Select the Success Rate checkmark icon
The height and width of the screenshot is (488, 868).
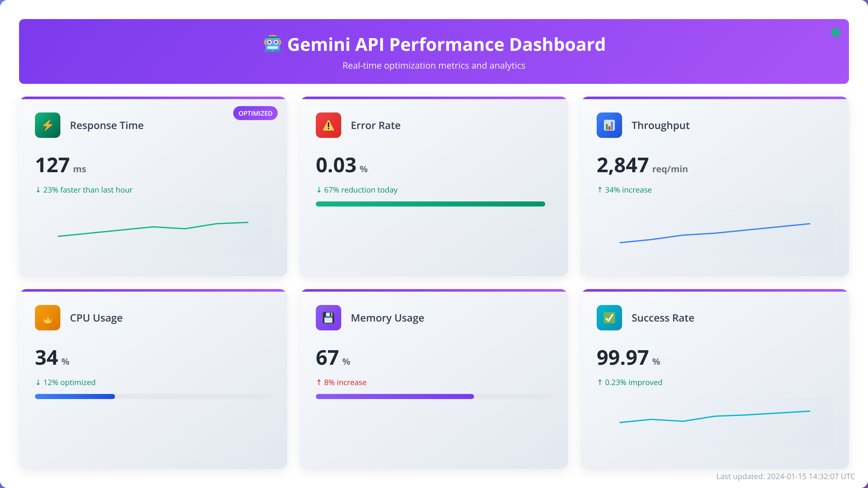point(609,318)
